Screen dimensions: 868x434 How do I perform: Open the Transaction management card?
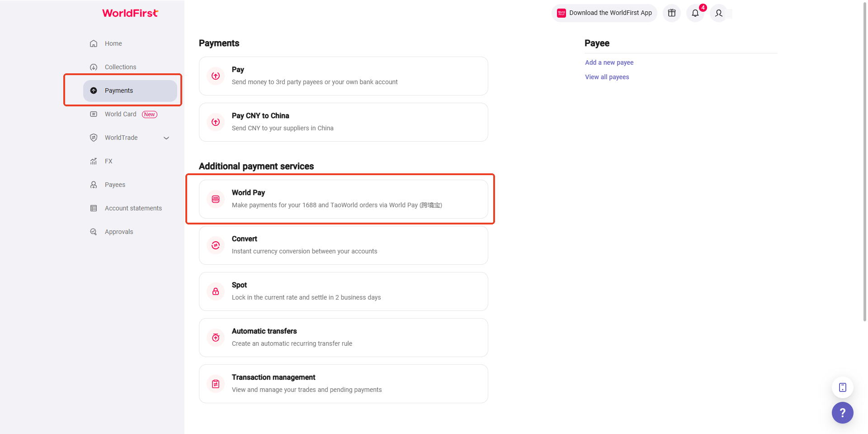[343, 384]
